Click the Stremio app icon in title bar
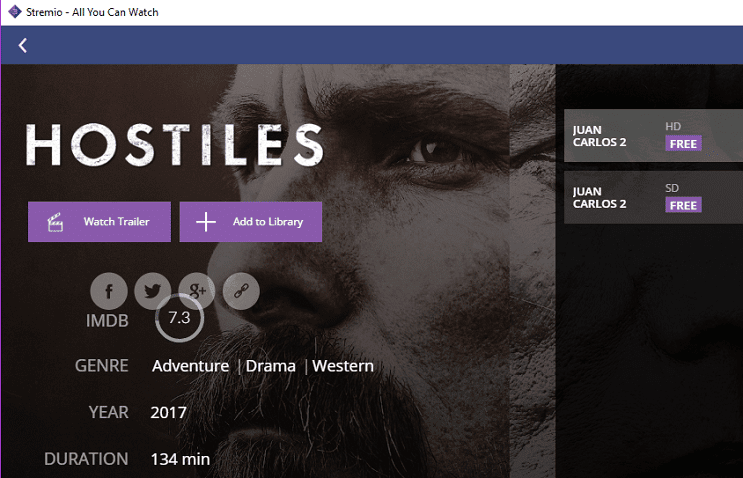This screenshot has width=743, height=478. click(x=15, y=12)
